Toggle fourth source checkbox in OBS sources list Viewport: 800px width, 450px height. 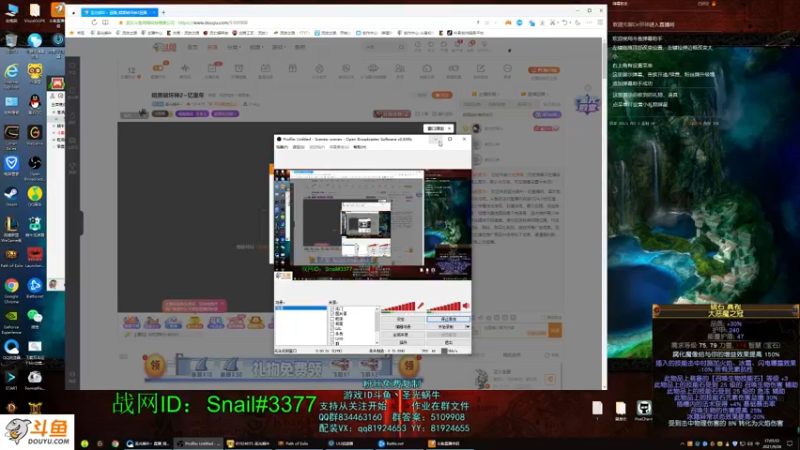[332, 323]
